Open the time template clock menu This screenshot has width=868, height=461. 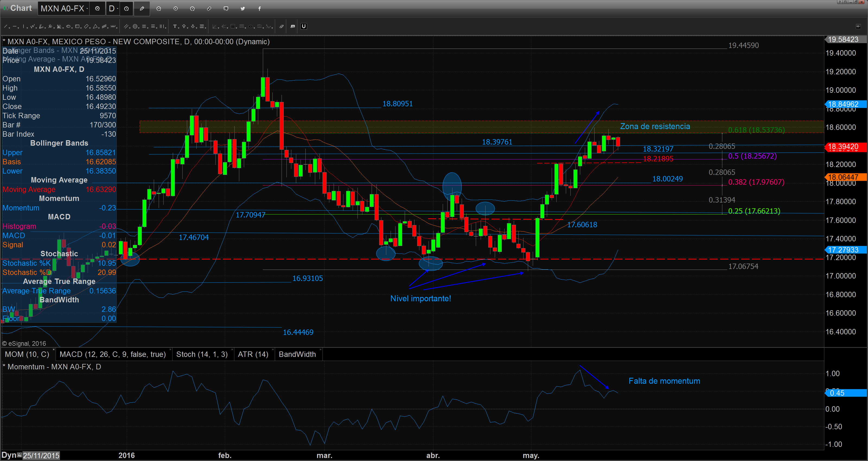click(x=126, y=8)
